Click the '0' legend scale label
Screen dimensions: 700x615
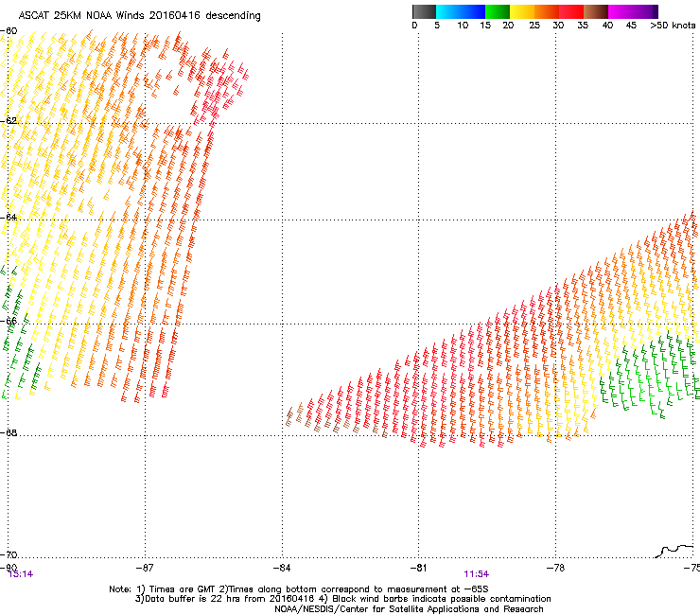tap(414, 26)
